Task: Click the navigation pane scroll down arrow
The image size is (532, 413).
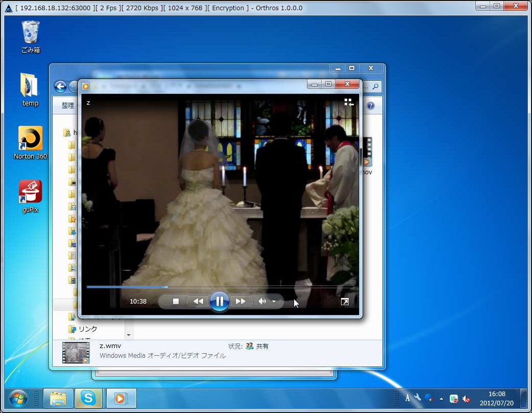Action: click(x=129, y=335)
